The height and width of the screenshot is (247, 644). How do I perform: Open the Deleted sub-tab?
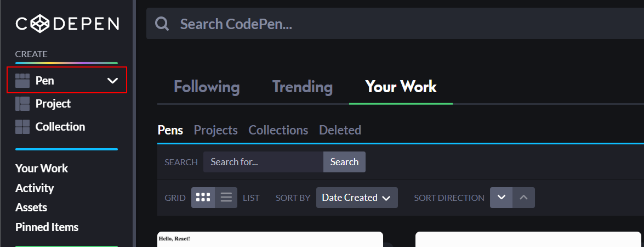pyautogui.click(x=340, y=130)
